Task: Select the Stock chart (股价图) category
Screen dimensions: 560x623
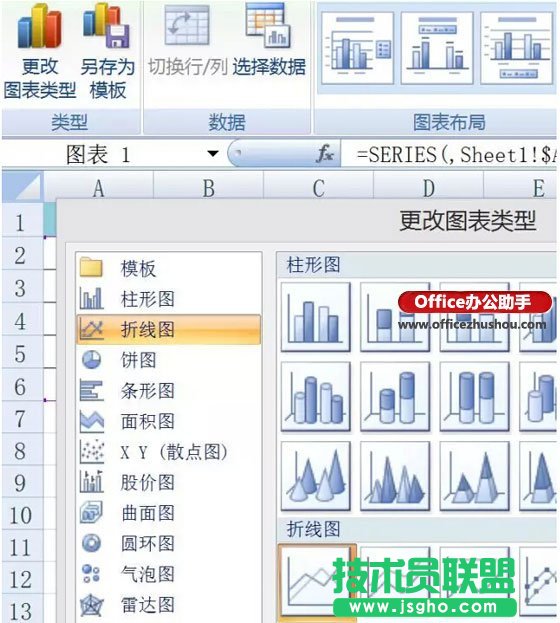Action: [x=169, y=482]
